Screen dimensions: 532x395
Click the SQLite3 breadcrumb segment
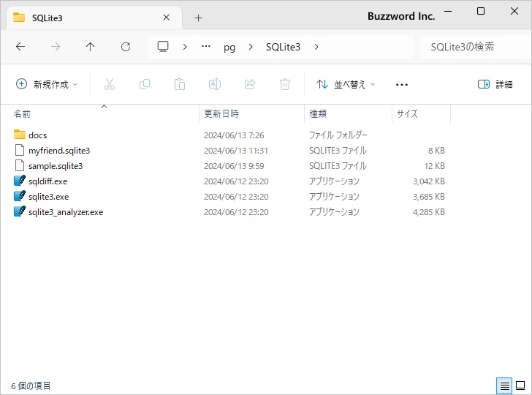point(283,47)
